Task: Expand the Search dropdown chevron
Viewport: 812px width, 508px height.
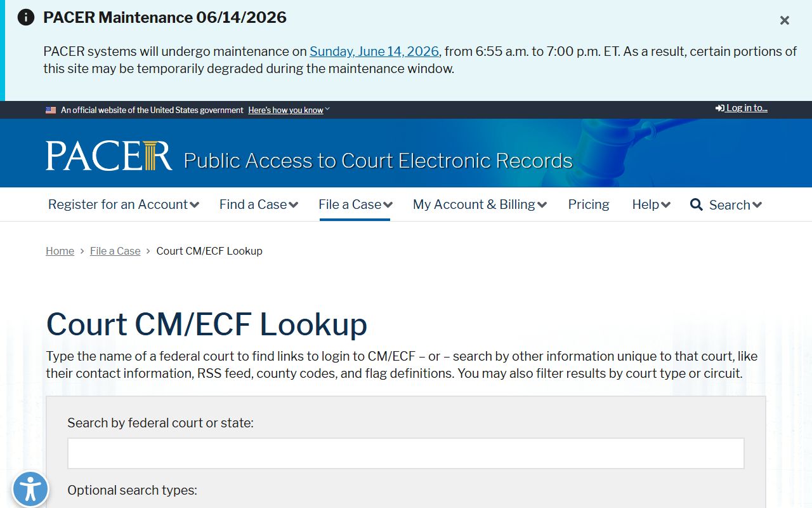Action: click(757, 204)
